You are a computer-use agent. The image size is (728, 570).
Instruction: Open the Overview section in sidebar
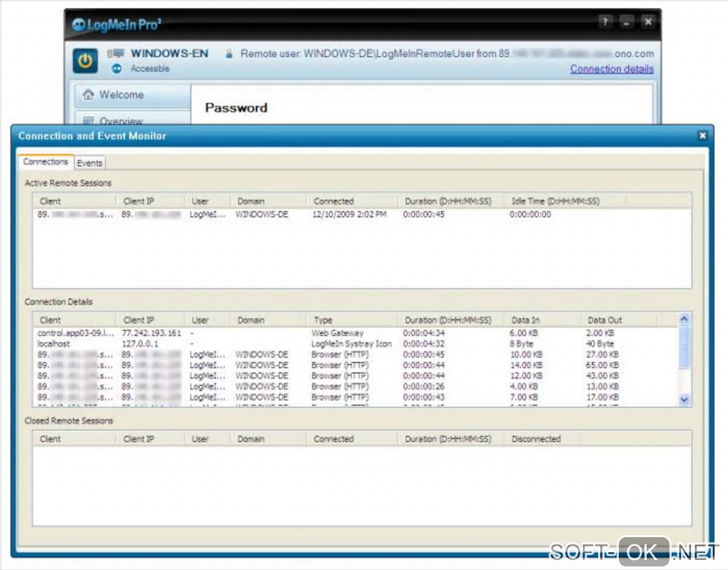coord(132,118)
